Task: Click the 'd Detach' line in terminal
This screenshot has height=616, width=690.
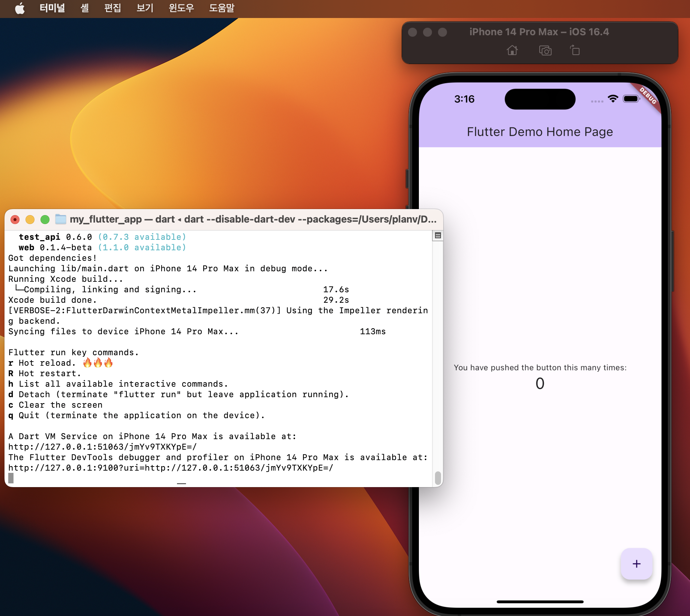Action: [x=178, y=395]
